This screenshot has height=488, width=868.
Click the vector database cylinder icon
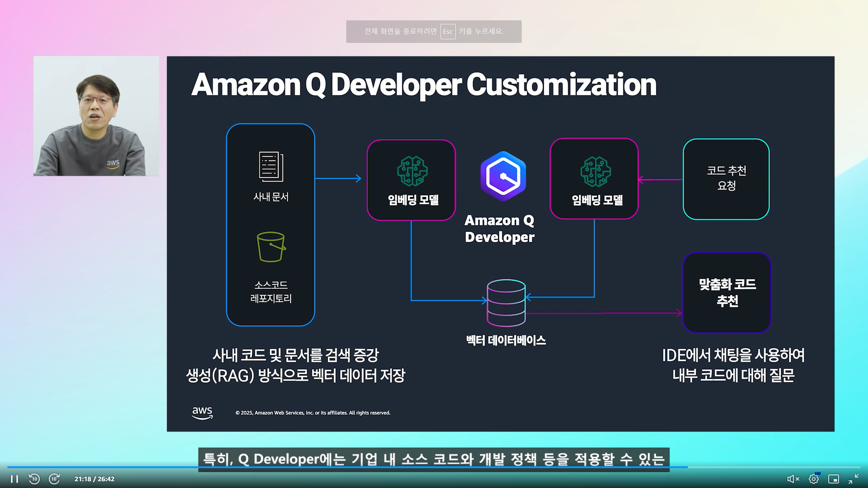(x=506, y=303)
